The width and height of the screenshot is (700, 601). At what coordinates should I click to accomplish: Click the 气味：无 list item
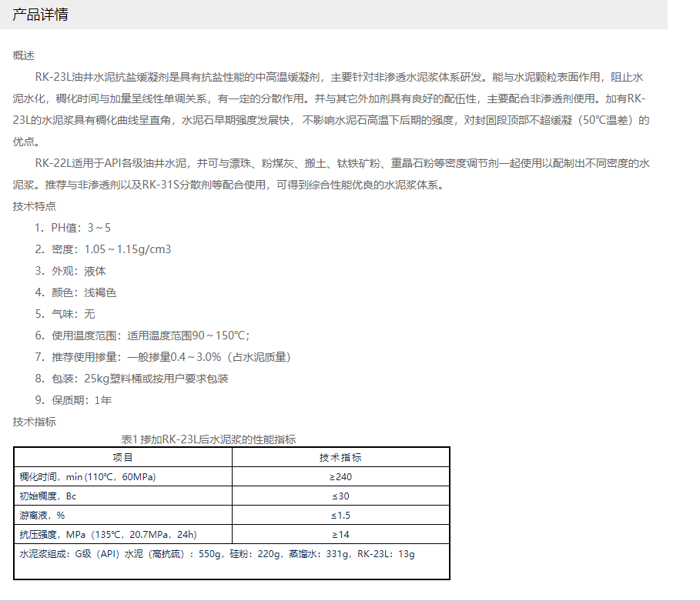tap(65, 314)
